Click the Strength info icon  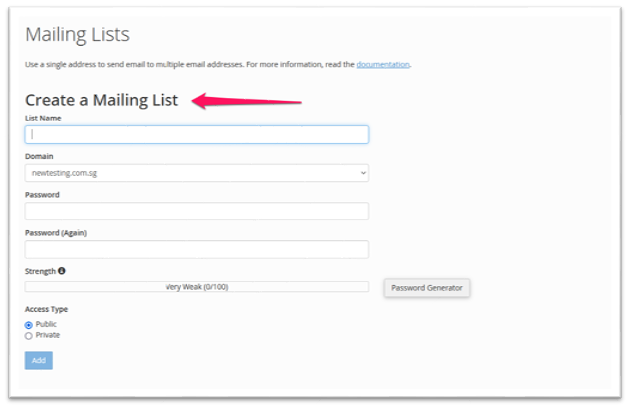[62, 271]
